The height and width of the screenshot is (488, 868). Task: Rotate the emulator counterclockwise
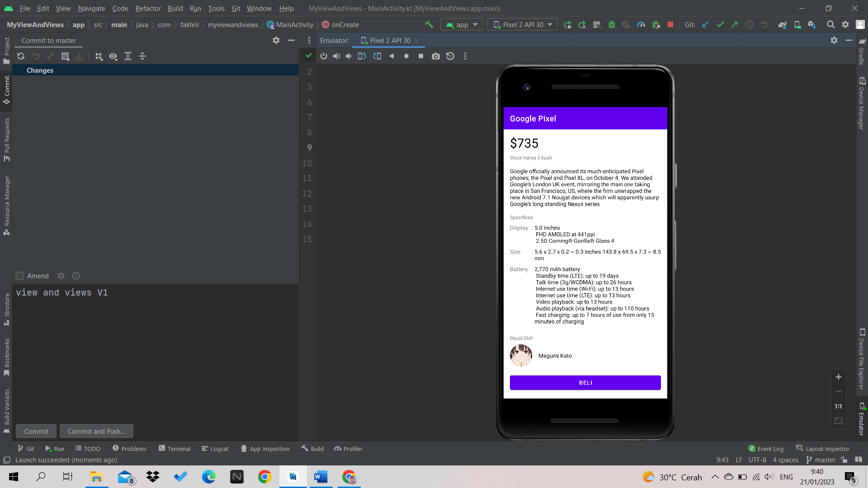(362, 56)
